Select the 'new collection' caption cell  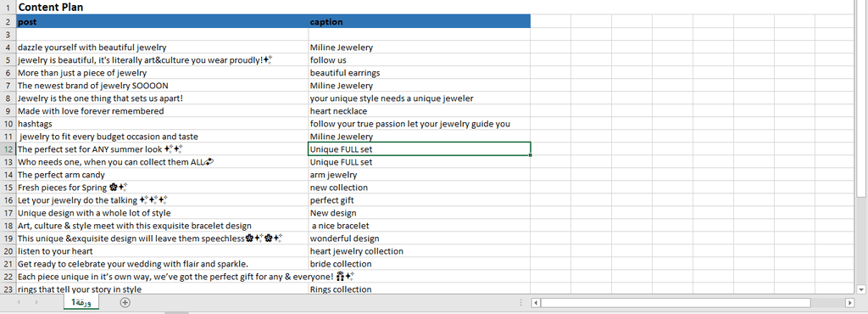(x=419, y=188)
